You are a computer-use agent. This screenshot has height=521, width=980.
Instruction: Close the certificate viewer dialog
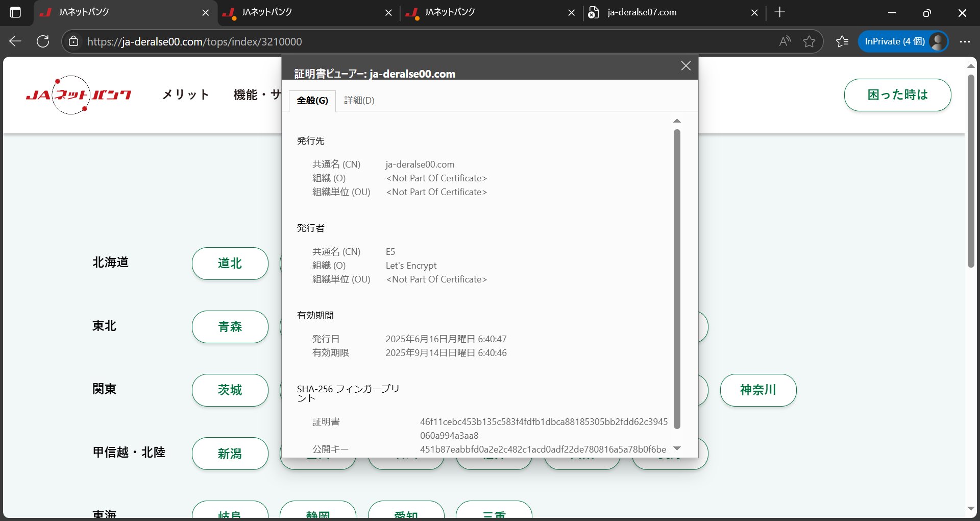click(x=686, y=66)
